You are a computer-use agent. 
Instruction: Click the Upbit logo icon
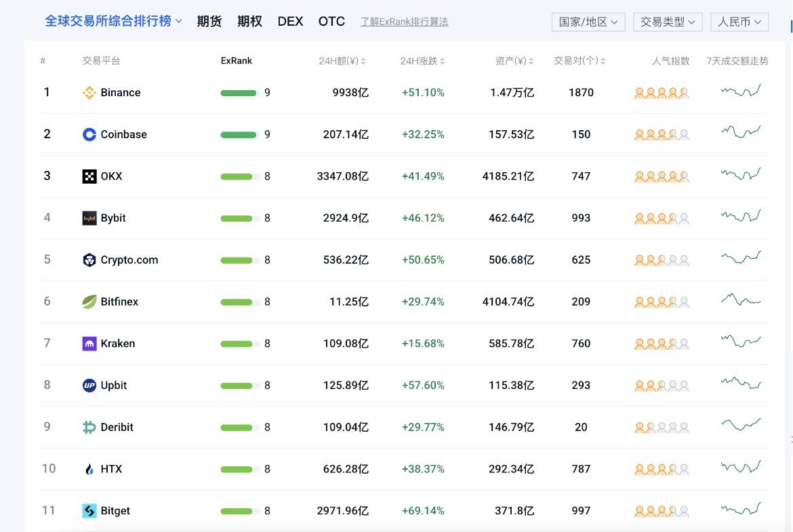(89, 386)
